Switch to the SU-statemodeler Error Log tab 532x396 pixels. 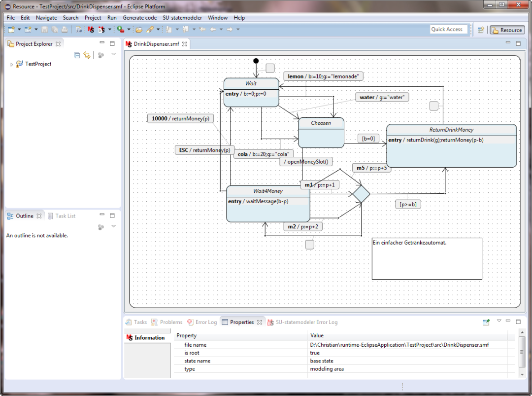tap(302, 322)
